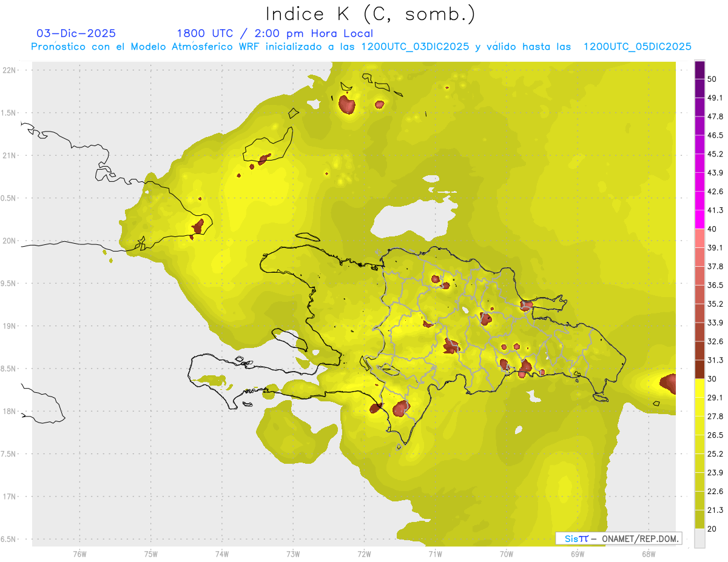Click the dark brown legend swatch above 30
The height and width of the screenshot is (562, 728).
tap(699, 369)
